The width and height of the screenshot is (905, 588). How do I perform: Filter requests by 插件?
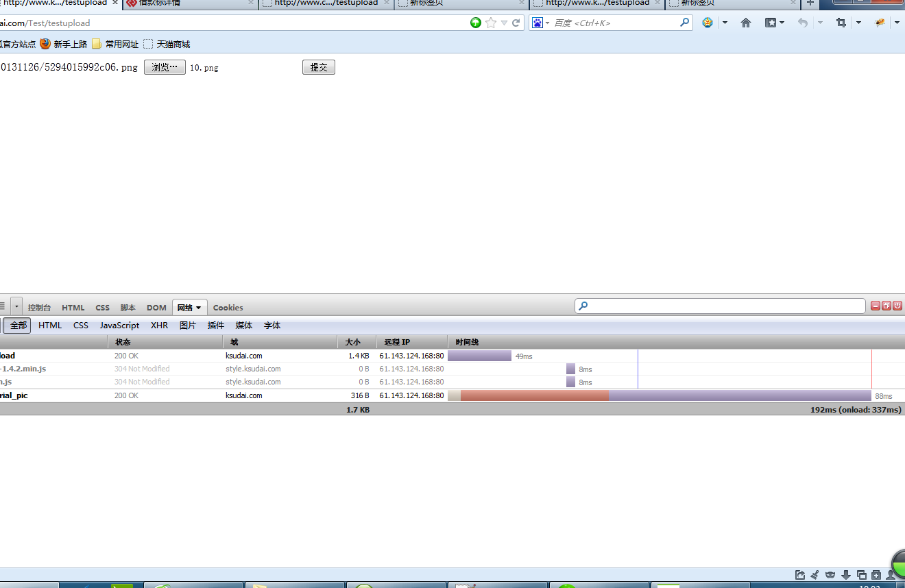click(x=216, y=326)
